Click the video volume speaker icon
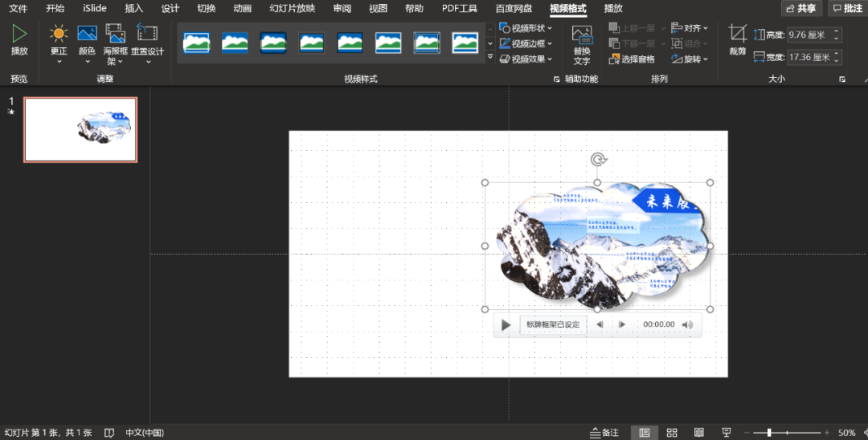 coord(687,324)
